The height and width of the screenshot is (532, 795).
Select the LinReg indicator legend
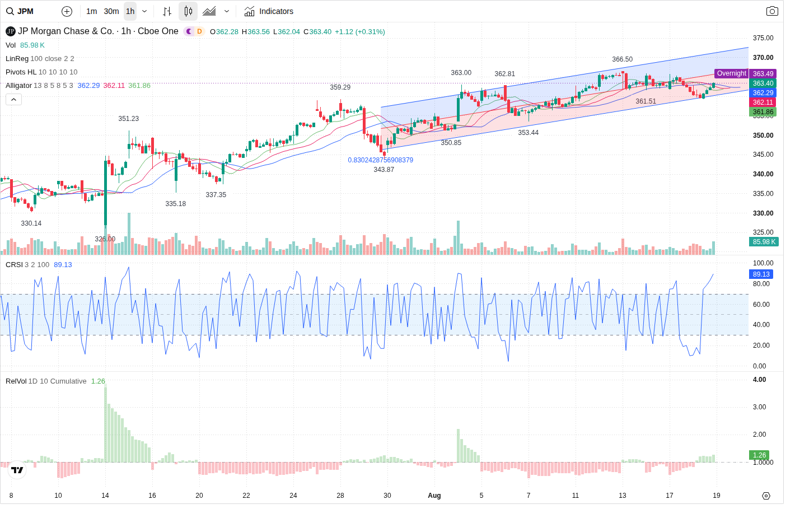(17, 59)
